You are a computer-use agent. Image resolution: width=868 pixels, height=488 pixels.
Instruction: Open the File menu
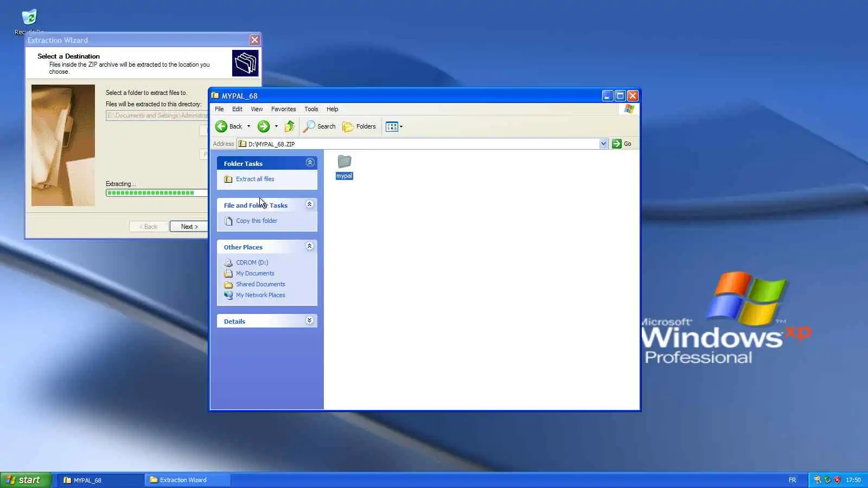[x=219, y=109]
